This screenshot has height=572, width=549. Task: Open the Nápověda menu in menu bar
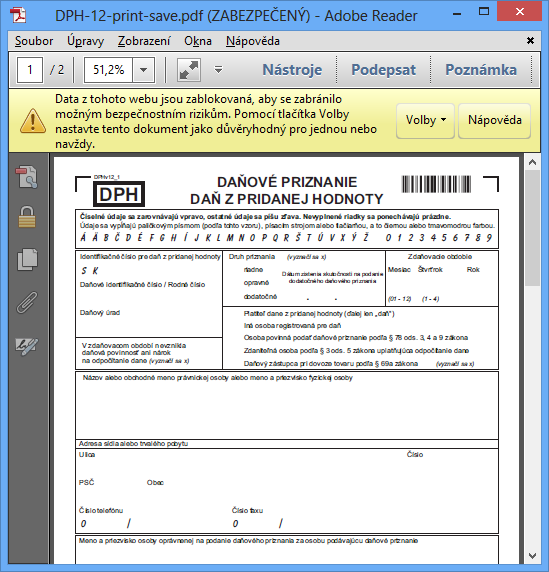253,41
